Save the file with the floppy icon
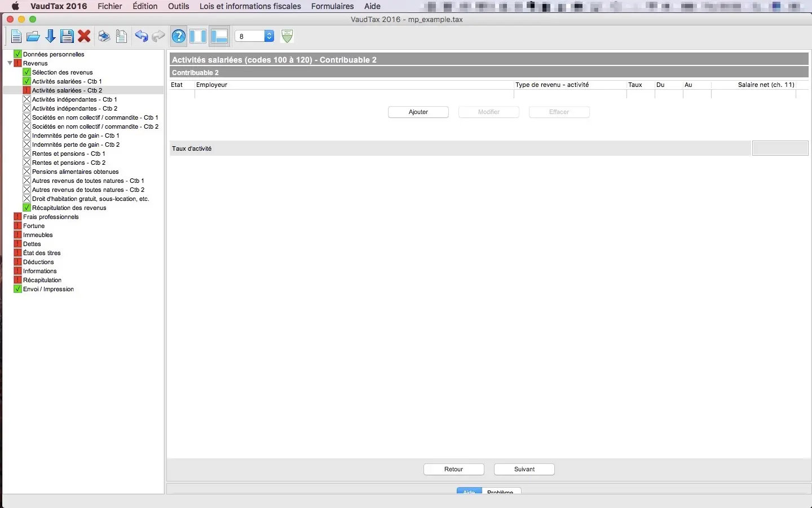The image size is (812, 508). pos(67,37)
